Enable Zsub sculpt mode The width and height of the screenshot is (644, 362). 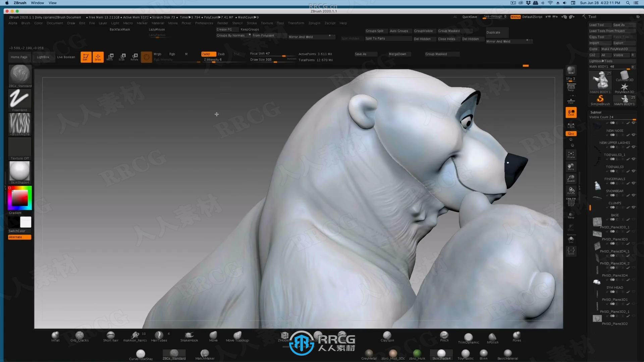pos(221,54)
